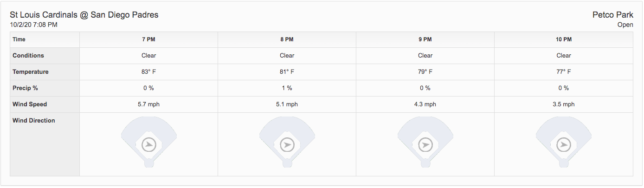Click the 7 PM column header
Viewport: 644px width, 188px height.
(149, 40)
